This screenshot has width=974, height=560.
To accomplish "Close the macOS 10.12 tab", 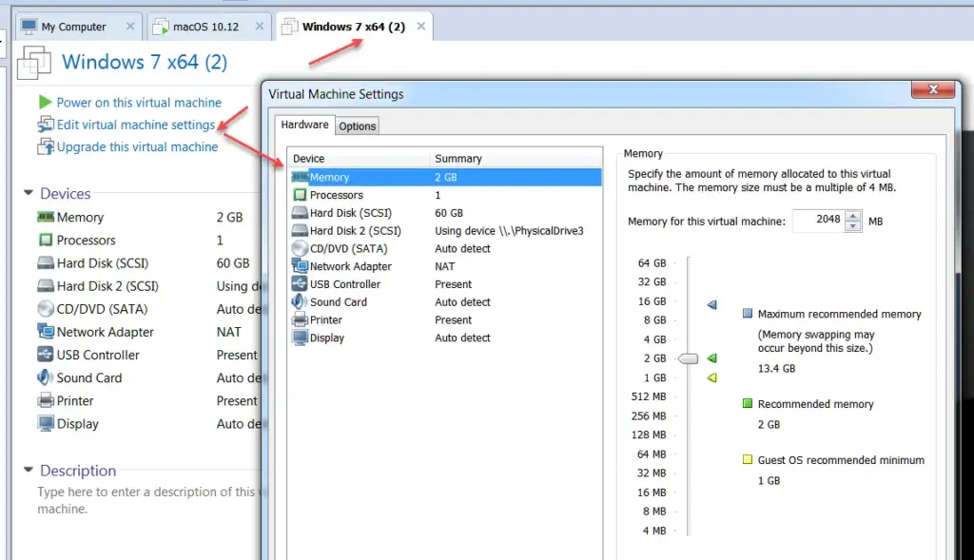I will point(259,26).
